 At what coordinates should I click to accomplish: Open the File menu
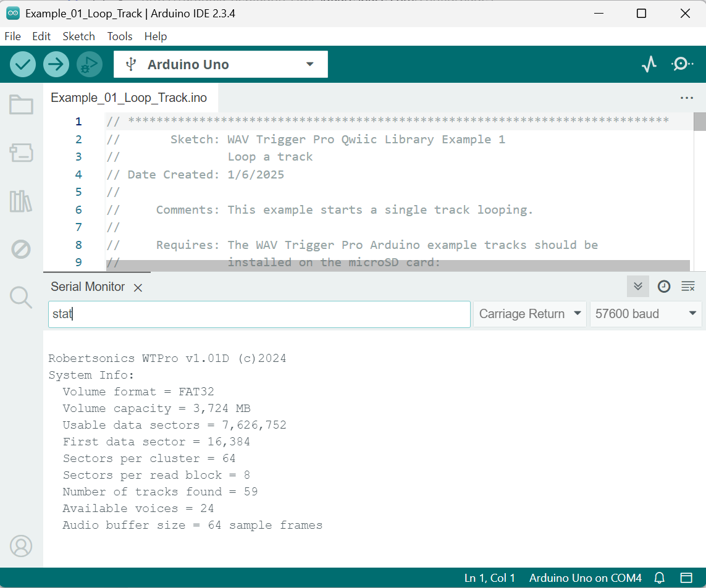click(12, 36)
